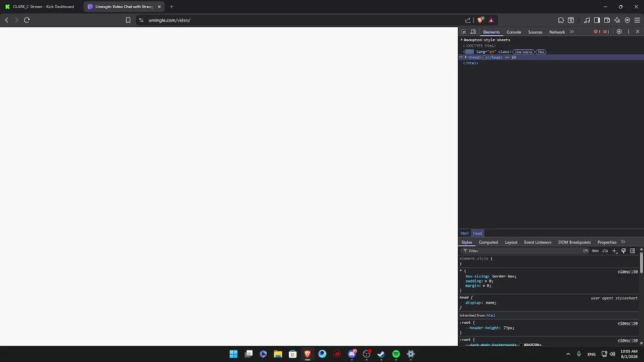Reload the umingle.com page

[27, 20]
